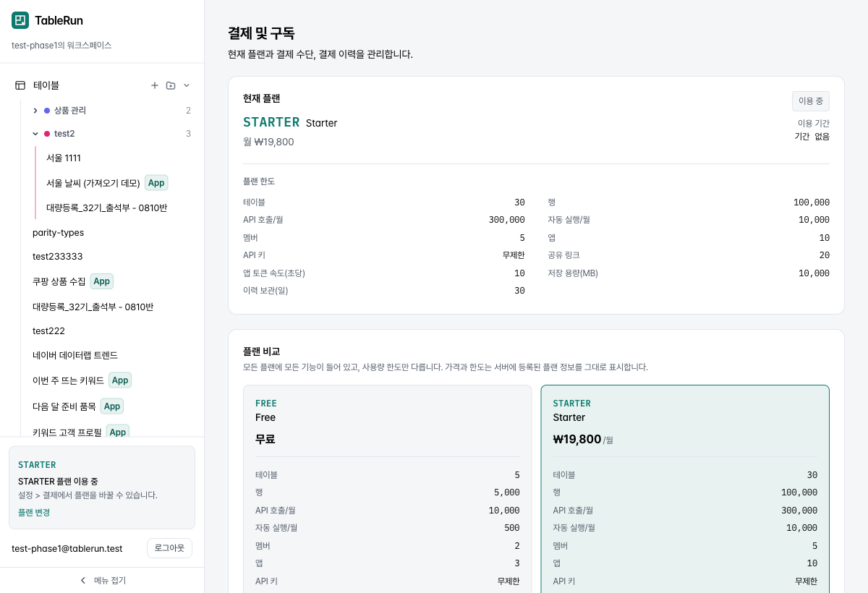Click the 결제 및 구독 page heading
The height and width of the screenshot is (593, 868).
click(x=261, y=33)
